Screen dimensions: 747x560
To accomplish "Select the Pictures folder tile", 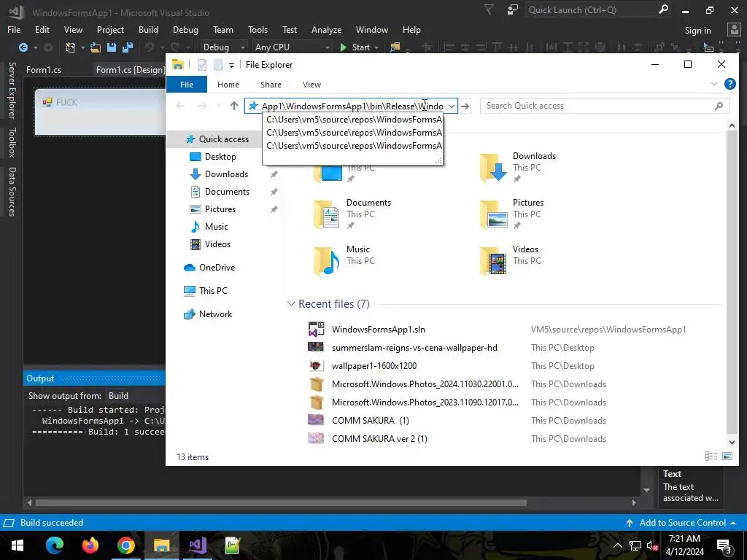I will [x=511, y=214].
